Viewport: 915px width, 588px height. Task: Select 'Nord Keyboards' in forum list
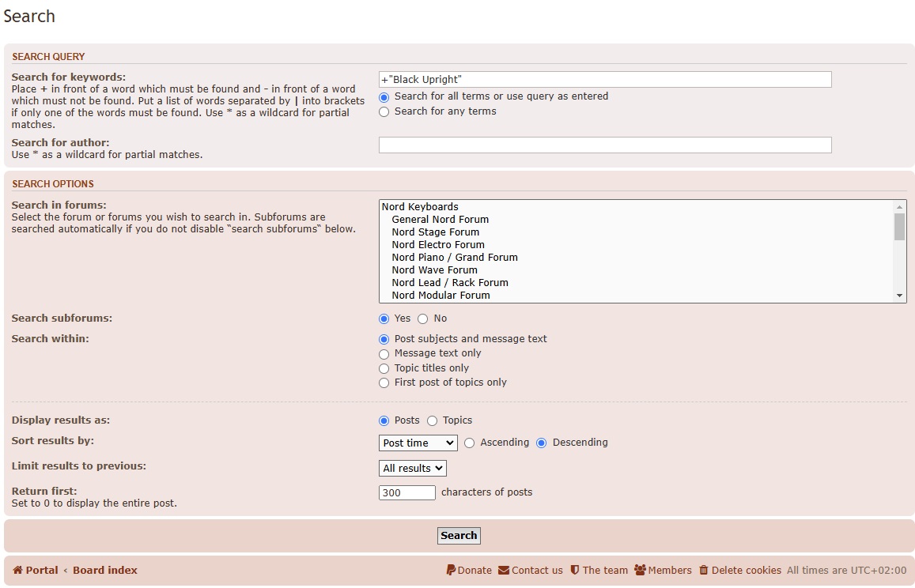pyautogui.click(x=636, y=207)
